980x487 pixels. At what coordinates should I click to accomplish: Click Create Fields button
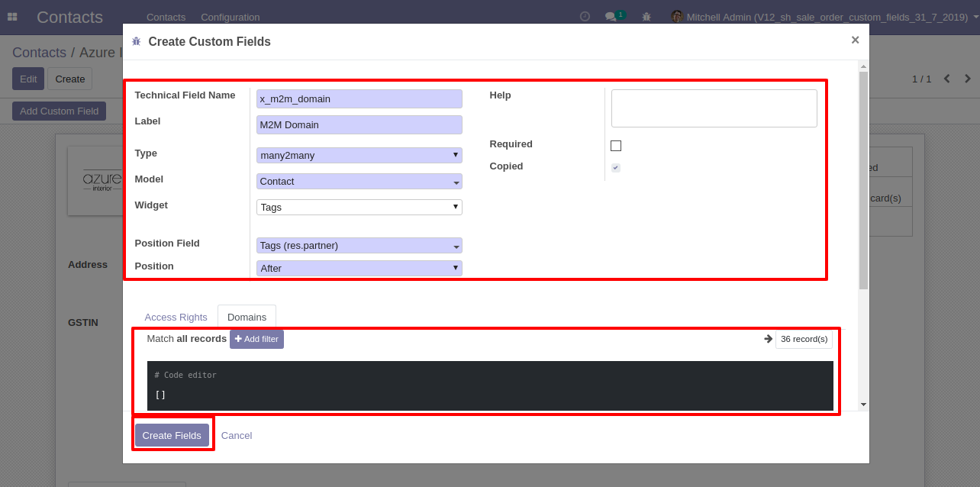(172, 435)
